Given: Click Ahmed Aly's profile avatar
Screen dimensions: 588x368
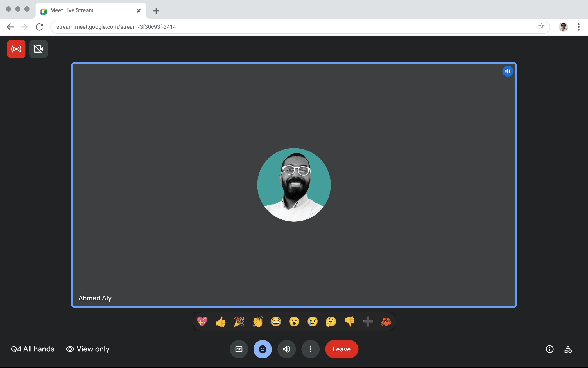Looking at the screenshot, I should [x=294, y=185].
